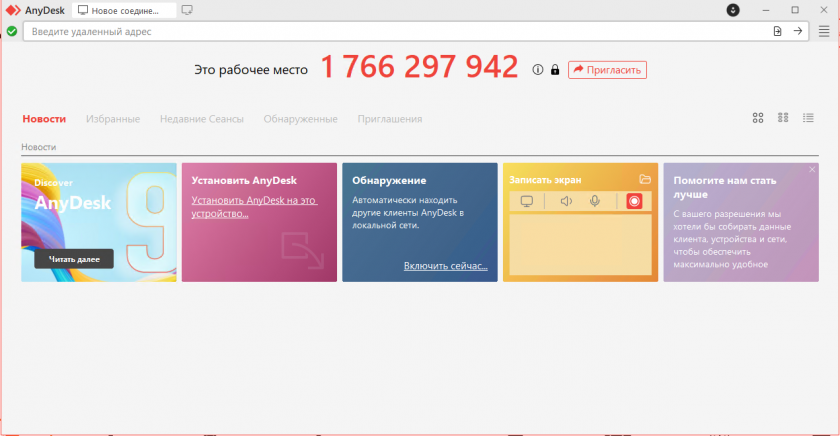This screenshot has height=436, width=840.
Task: Click the connect arrow in address bar
Action: (798, 31)
